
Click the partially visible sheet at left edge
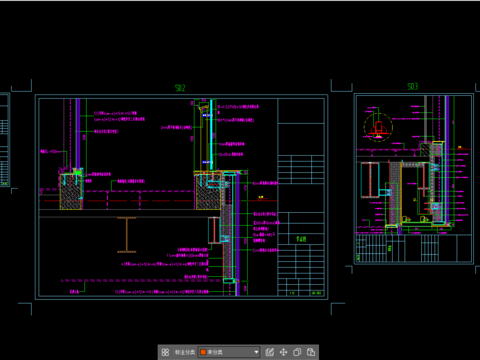(5, 139)
